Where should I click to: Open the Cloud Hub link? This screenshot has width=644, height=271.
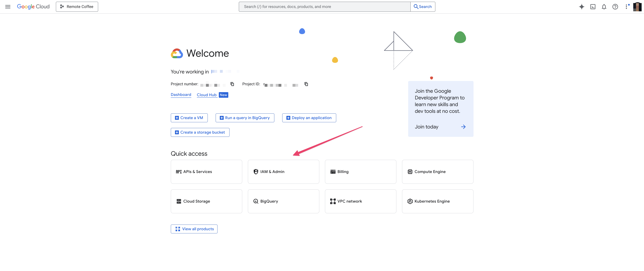click(x=207, y=95)
